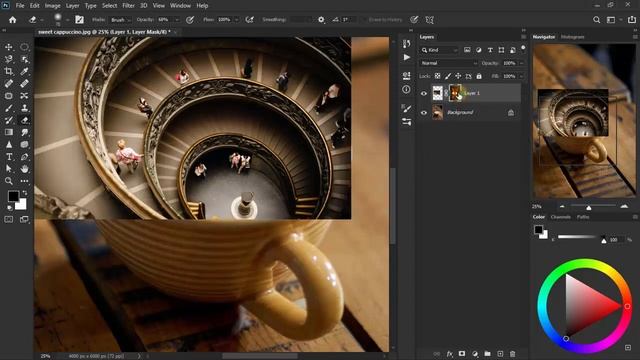
Task: Select the Path Selection tool
Action: click(9, 169)
